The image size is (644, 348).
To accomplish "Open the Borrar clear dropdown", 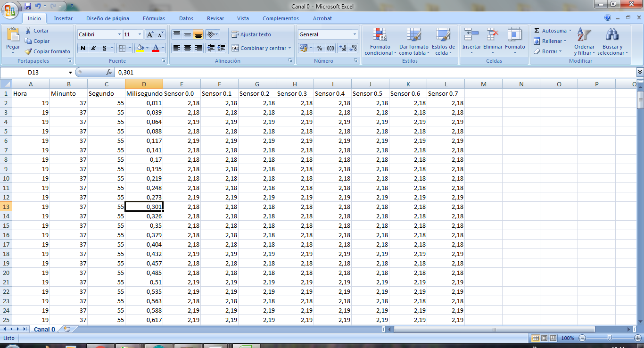I will click(548, 51).
